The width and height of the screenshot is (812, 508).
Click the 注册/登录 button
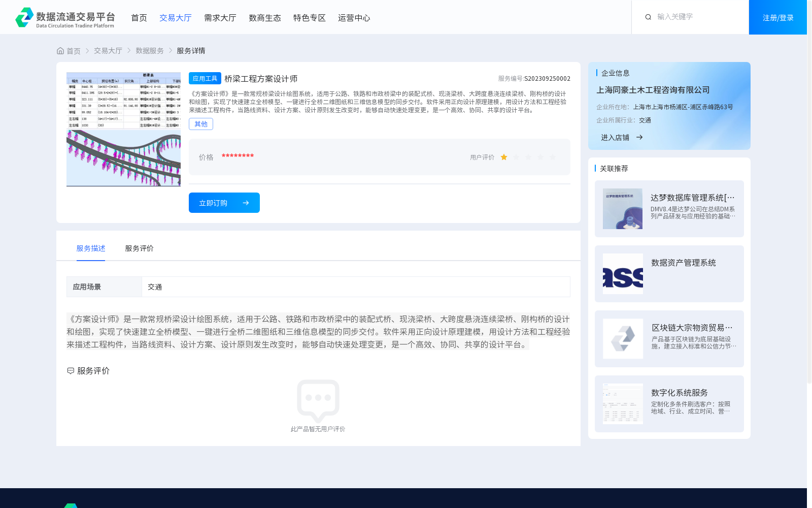pos(778,17)
